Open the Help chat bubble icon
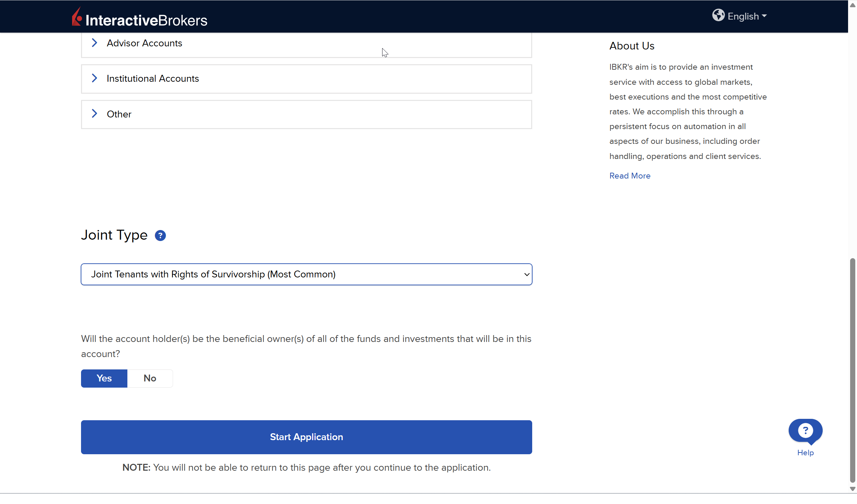Screen dimensions: 857x504 pos(805,431)
